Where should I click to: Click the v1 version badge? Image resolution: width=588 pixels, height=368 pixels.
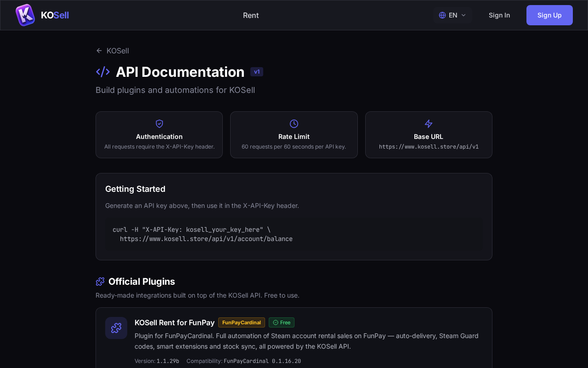tap(257, 72)
